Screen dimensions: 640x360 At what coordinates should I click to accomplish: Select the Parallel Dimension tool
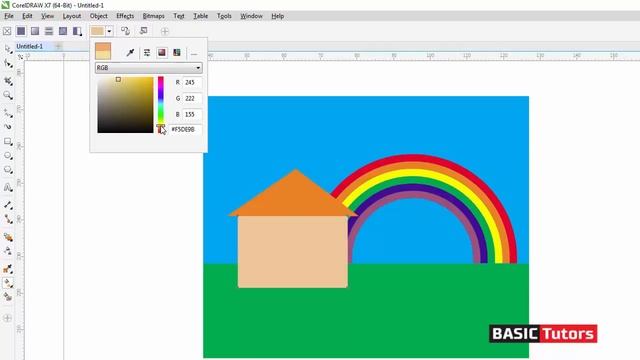(8, 204)
